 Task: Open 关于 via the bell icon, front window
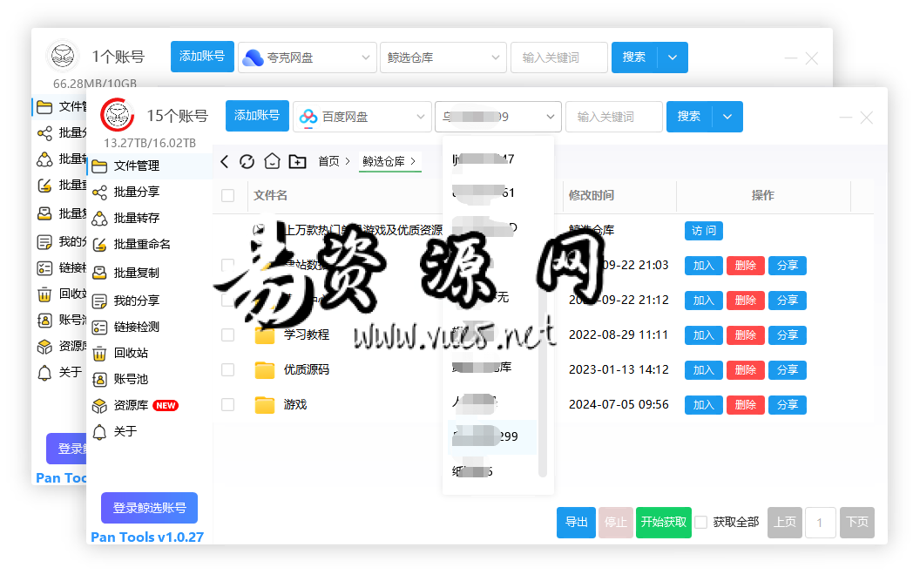[x=99, y=432]
